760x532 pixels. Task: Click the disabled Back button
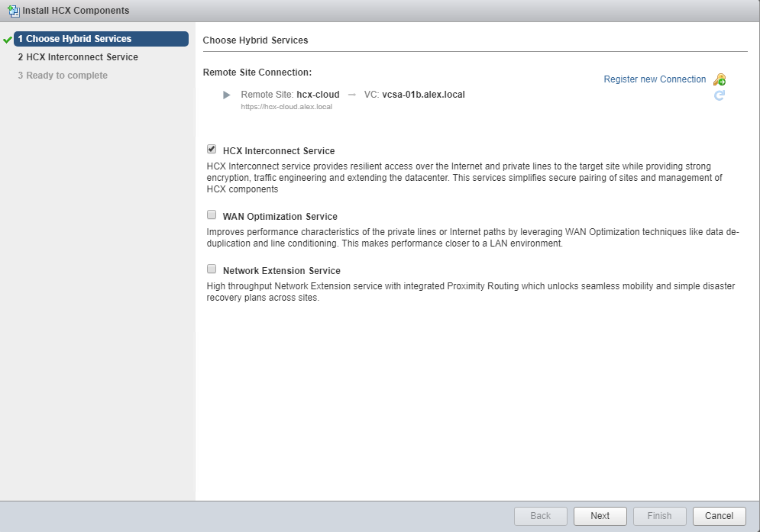pyautogui.click(x=541, y=516)
